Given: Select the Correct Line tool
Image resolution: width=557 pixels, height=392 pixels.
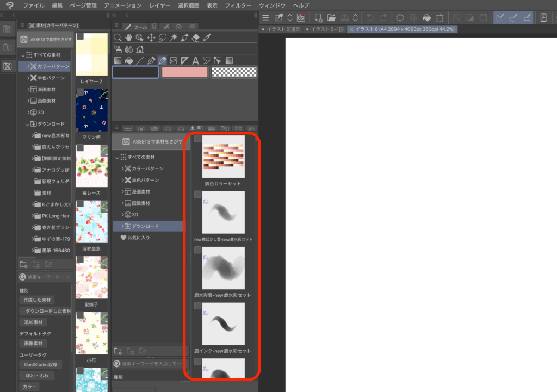Looking at the screenshot, I should coord(218,61).
